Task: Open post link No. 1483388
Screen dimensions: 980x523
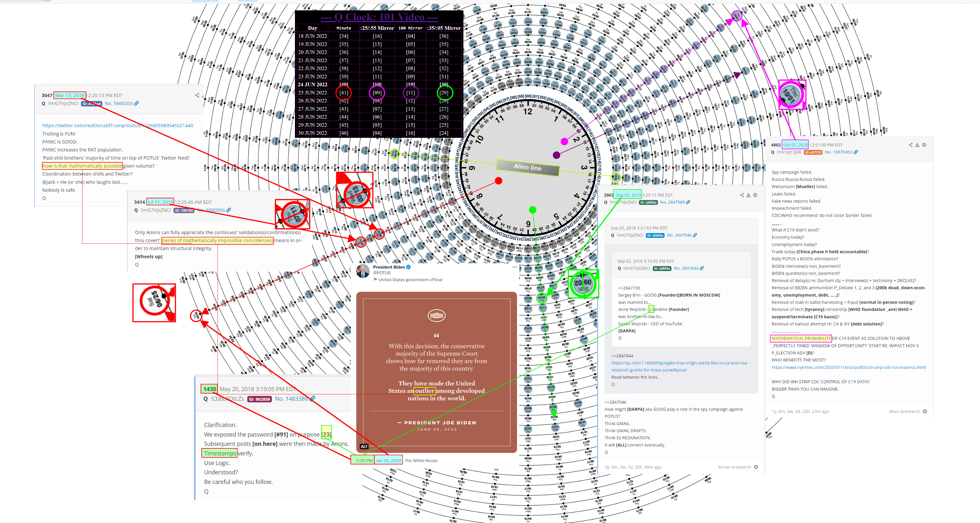Action: coord(291,399)
